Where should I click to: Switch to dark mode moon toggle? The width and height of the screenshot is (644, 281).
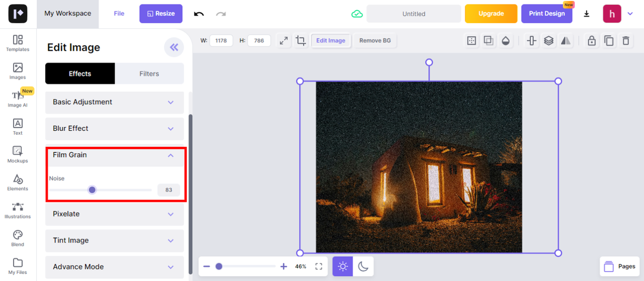coord(363,266)
